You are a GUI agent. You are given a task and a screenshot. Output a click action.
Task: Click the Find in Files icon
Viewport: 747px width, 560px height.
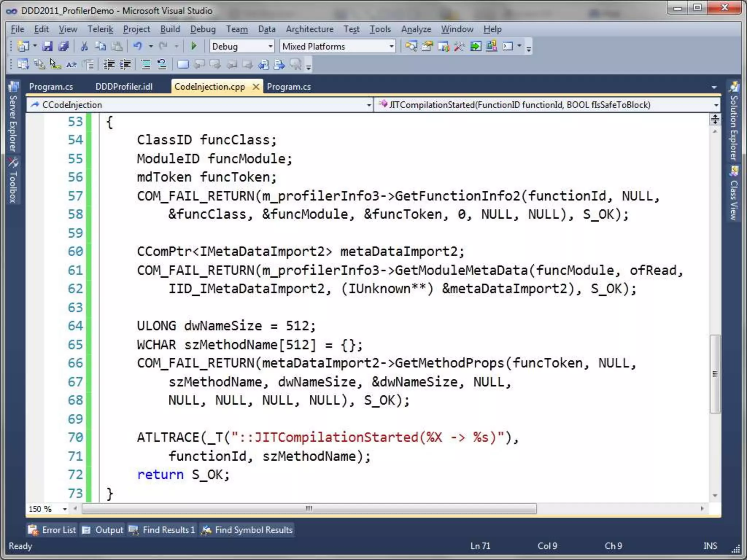pos(411,46)
